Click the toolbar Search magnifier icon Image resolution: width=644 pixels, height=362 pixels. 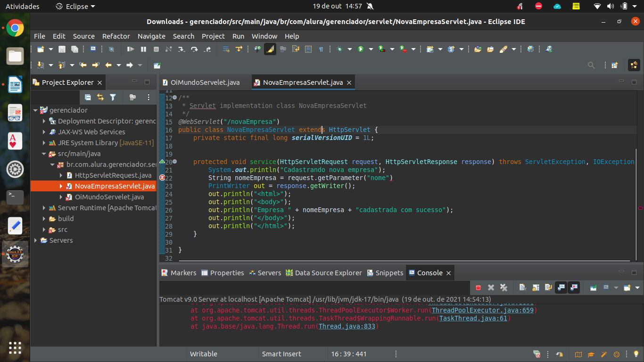click(x=591, y=65)
